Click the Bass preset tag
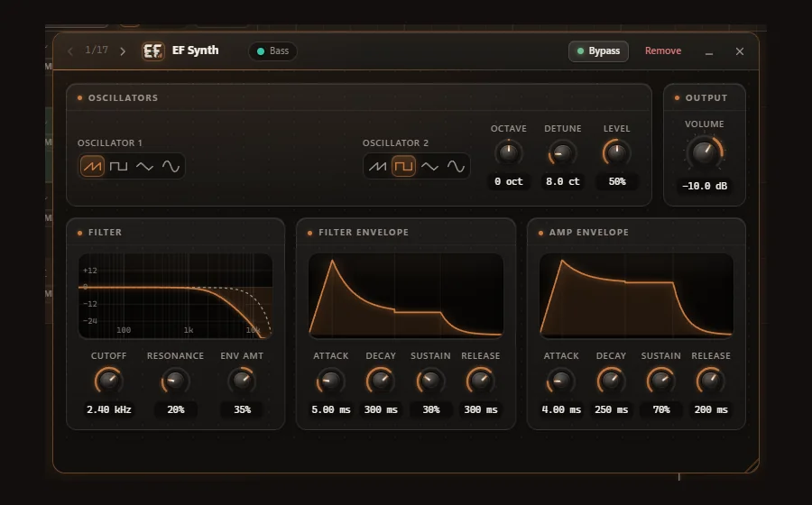The width and height of the screenshot is (812, 505). tap(272, 51)
